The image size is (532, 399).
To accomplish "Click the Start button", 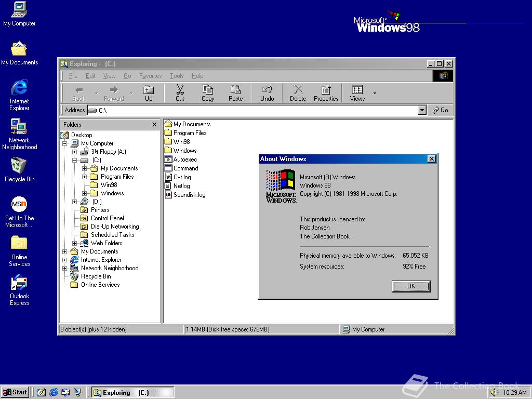I will point(15,392).
